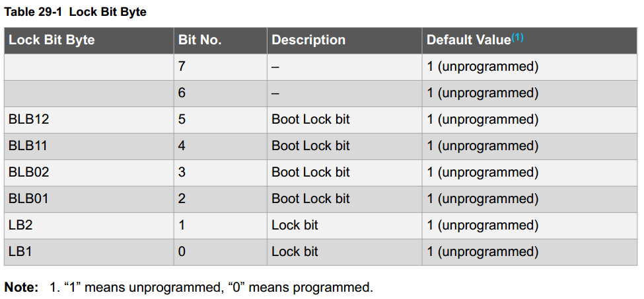Click the Bit No. column header
This screenshot has height=299, width=644.
[221, 40]
